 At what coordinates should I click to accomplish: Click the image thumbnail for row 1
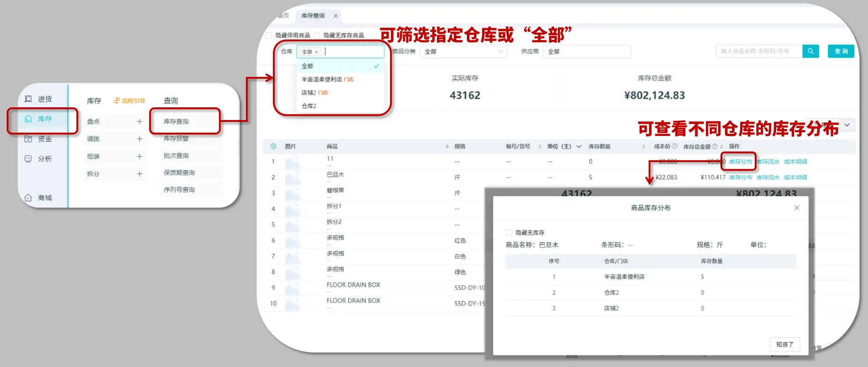[293, 163]
